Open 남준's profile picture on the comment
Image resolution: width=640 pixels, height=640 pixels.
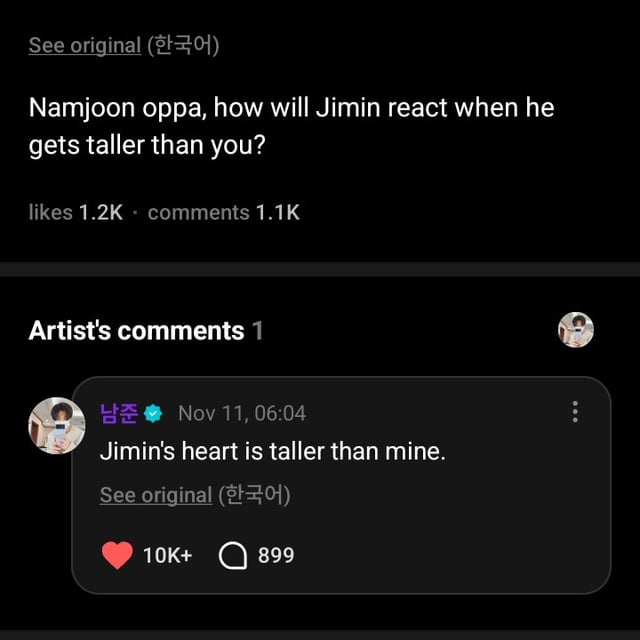tap(56, 425)
